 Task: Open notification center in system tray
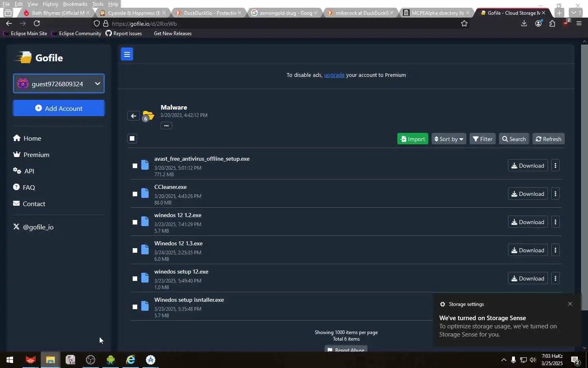click(x=575, y=360)
